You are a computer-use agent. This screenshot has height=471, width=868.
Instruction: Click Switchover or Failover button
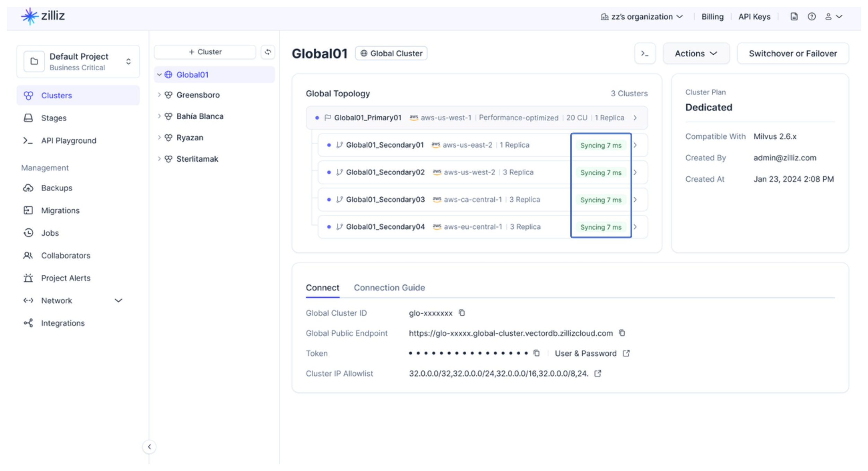pos(792,53)
